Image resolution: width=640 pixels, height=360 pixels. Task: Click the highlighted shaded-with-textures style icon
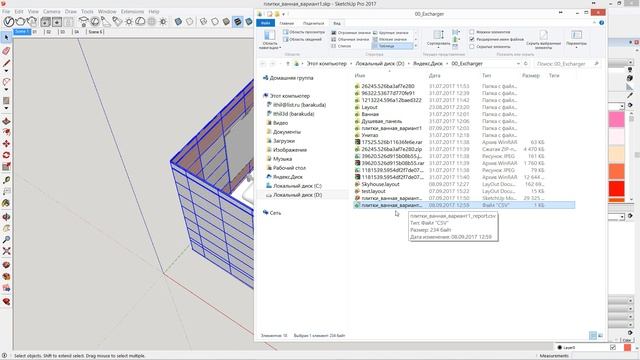238,21
